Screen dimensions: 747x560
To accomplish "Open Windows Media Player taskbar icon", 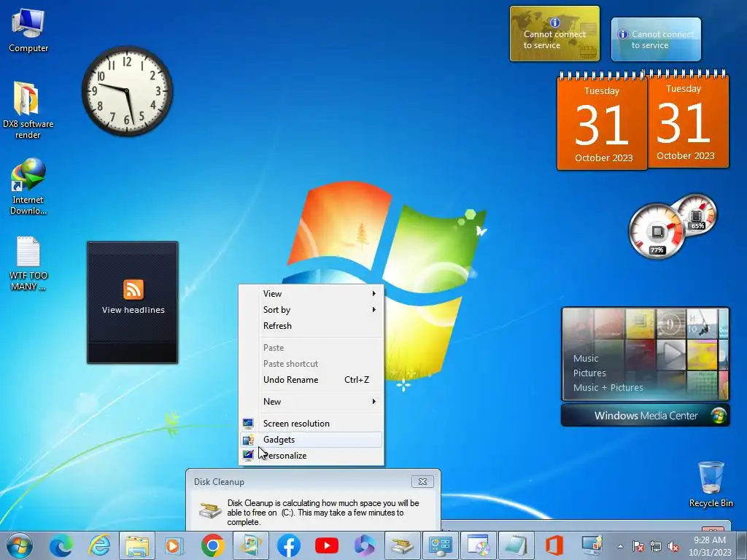I will pos(174,545).
